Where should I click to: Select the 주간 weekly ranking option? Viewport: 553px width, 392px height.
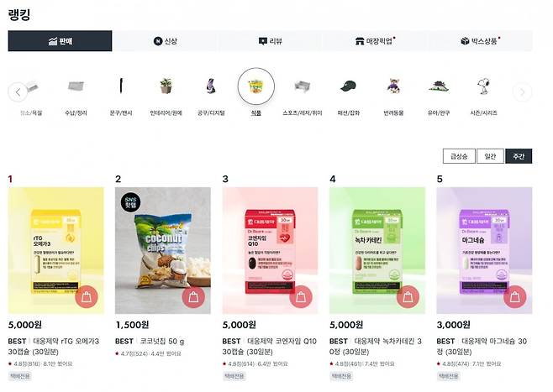[x=519, y=156]
